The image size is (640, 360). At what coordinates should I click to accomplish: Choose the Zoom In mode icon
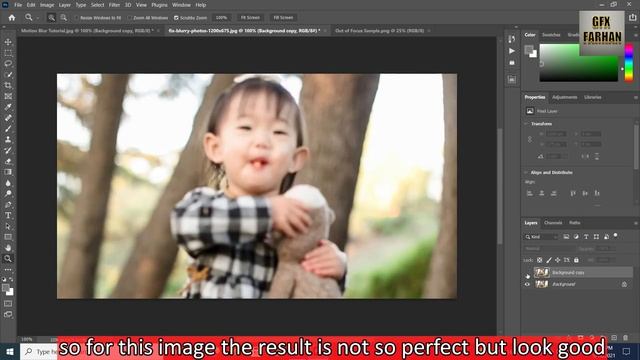click(51, 18)
